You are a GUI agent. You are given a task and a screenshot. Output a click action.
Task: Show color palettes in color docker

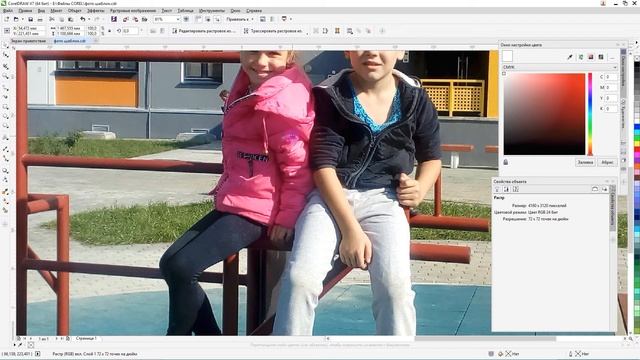point(601,57)
